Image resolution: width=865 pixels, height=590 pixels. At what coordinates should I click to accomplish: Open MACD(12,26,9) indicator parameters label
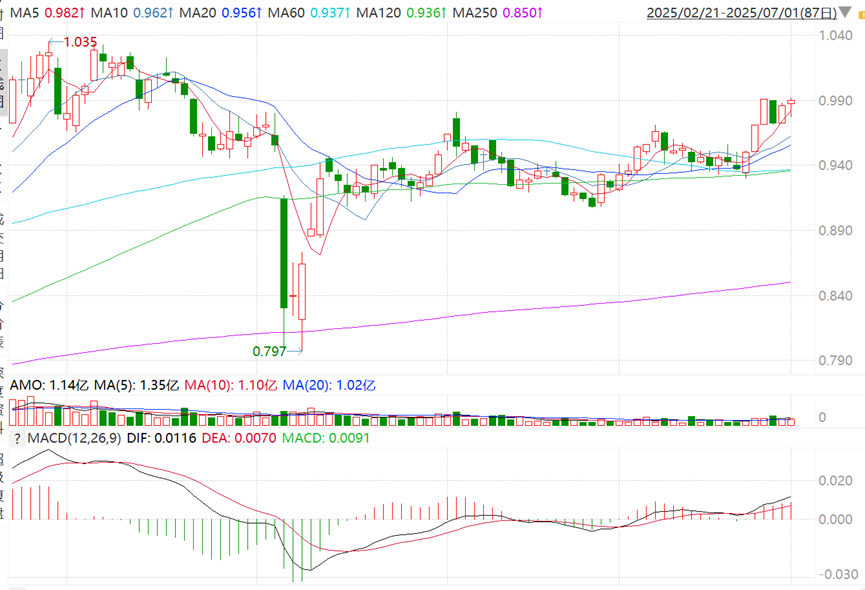coord(74,439)
